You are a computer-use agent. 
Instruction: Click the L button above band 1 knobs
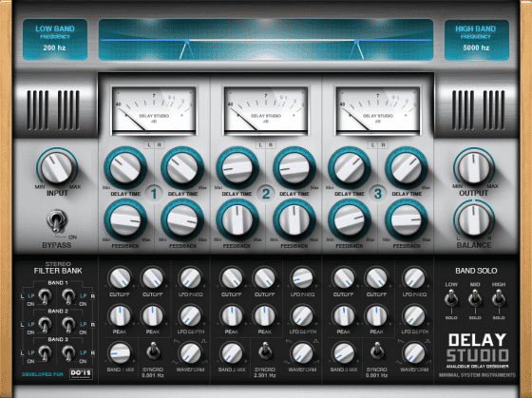coord(149,145)
